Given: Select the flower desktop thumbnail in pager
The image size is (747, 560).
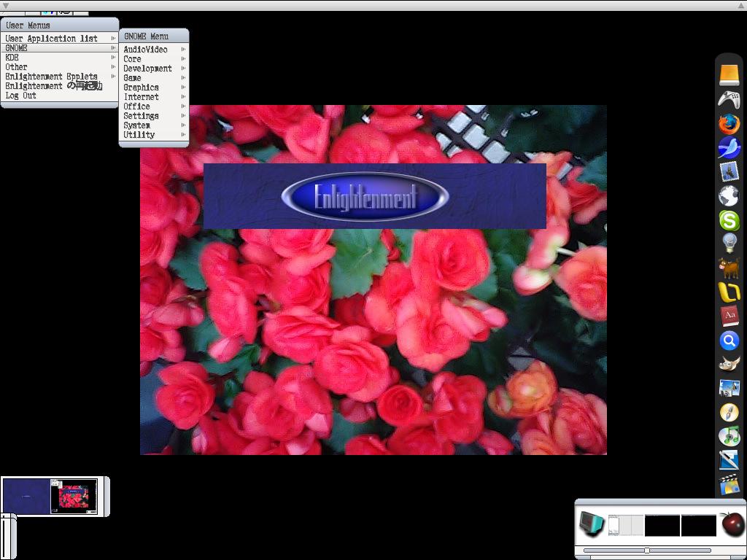Looking at the screenshot, I should tap(73, 496).
